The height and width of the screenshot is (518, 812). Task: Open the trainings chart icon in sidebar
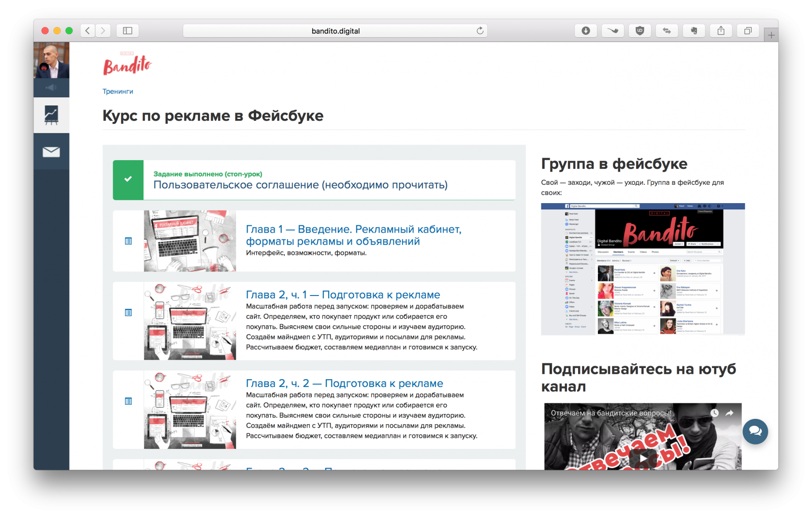point(51,115)
